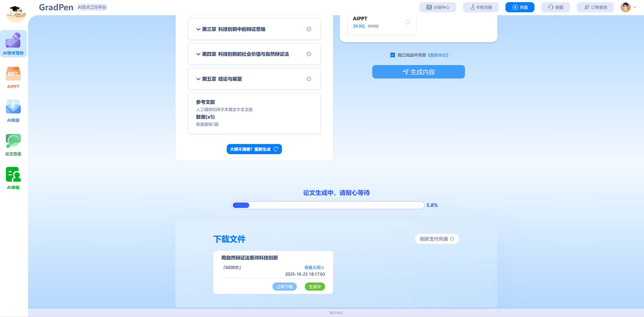The height and width of the screenshot is (317, 644).
Task: Click the 生成内容 button
Action: click(418, 72)
